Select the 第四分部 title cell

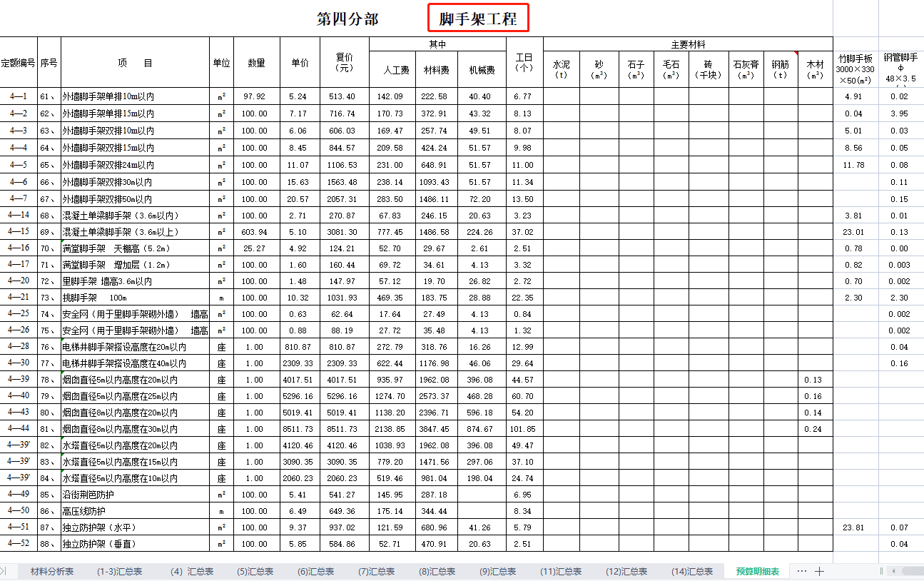[x=347, y=19]
